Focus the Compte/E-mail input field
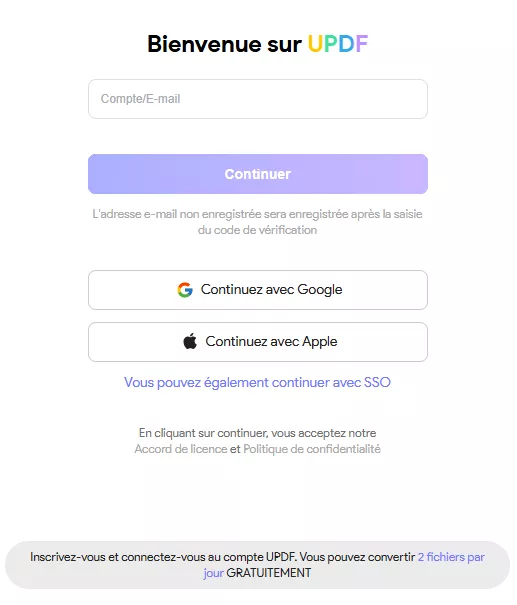The height and width of the screenshot is (605, 517). pos(258,99)
